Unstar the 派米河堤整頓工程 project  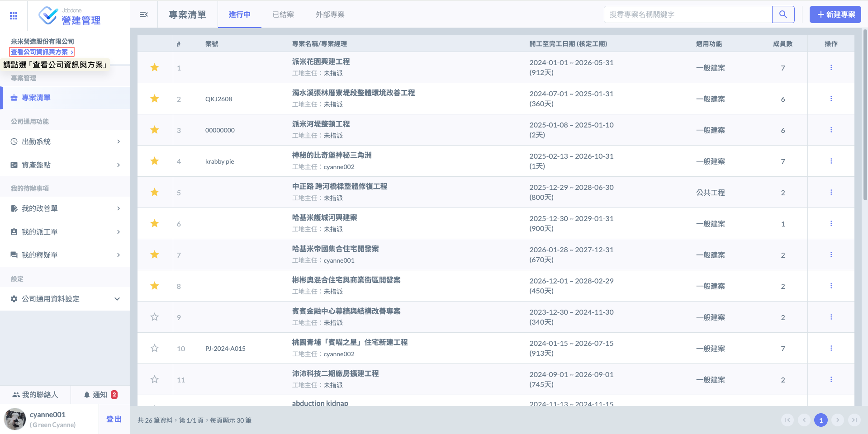155,130
